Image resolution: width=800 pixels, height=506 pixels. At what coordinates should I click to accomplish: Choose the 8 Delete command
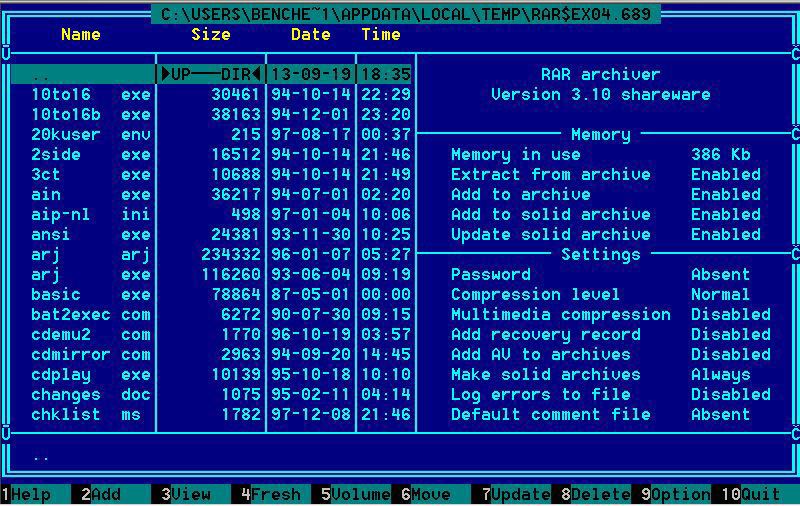[x=595, y=494]
